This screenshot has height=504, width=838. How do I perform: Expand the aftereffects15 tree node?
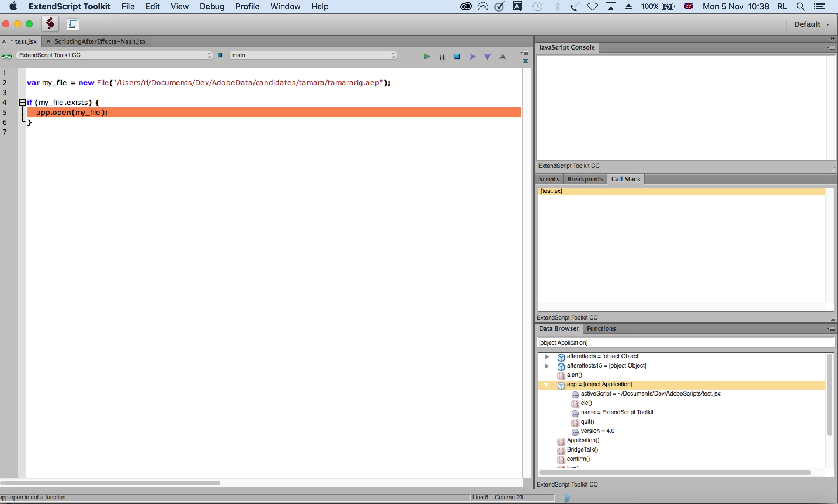[546, 366]
